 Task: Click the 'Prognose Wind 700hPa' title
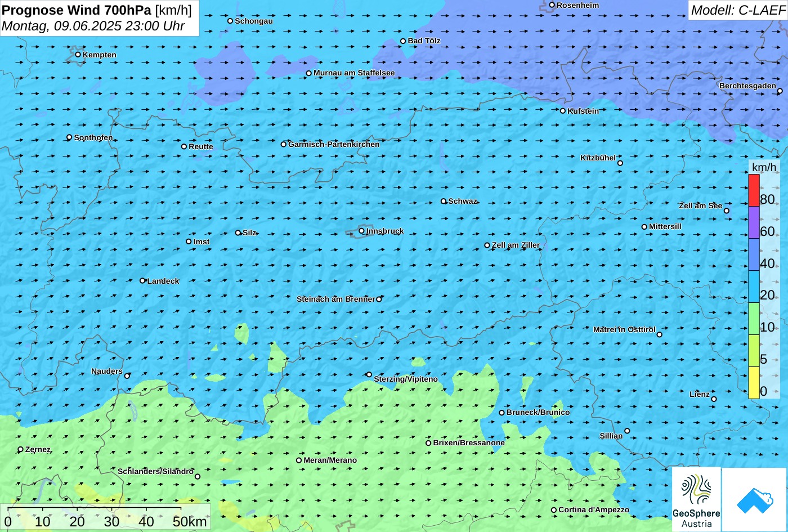[77, 10]
